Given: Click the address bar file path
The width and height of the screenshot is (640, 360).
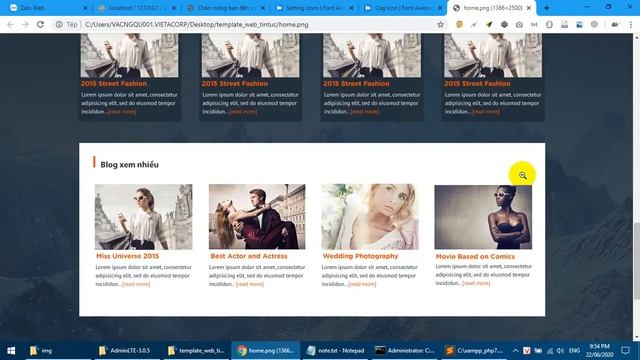Looking at the screenshot, I should tap(197, 24).
